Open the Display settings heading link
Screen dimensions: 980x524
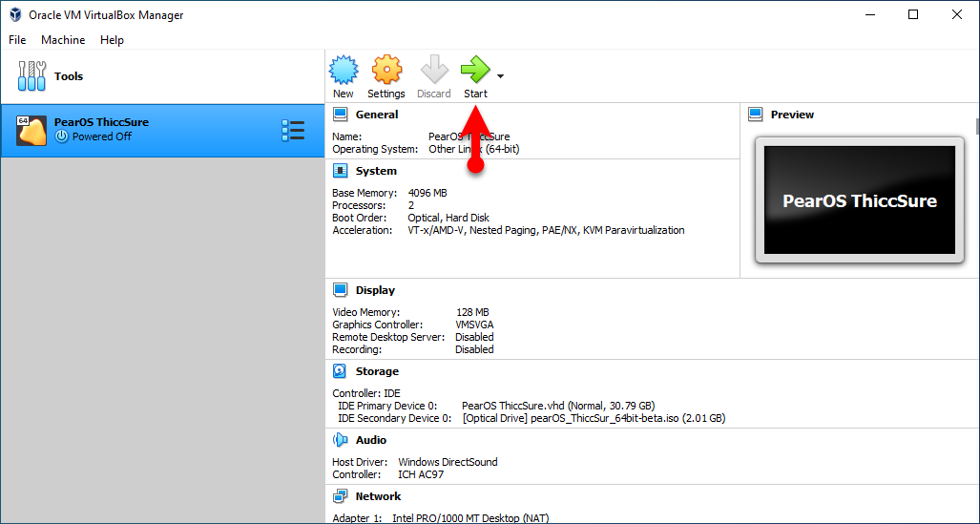375,290
